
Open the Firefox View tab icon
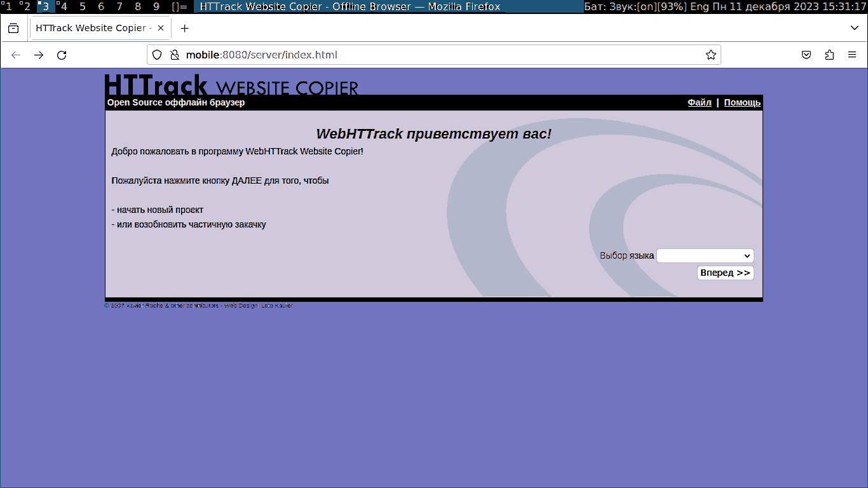(13, 29)
